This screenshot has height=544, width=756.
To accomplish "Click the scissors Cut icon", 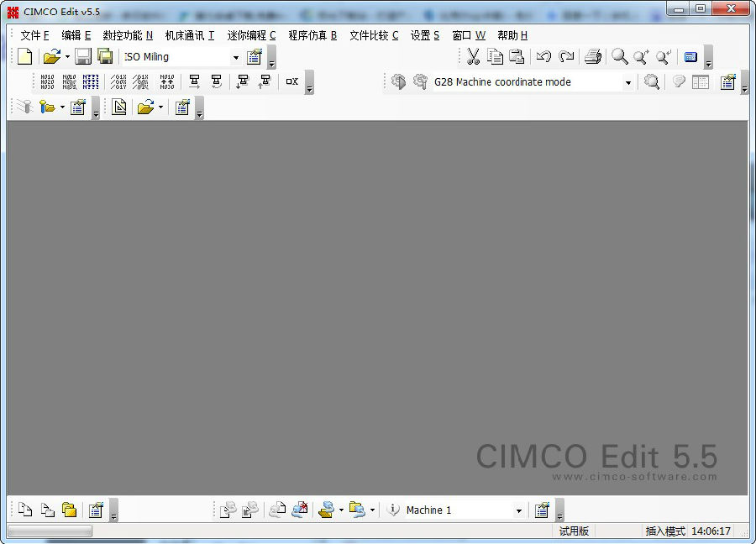I will click(x=473, y=57).
